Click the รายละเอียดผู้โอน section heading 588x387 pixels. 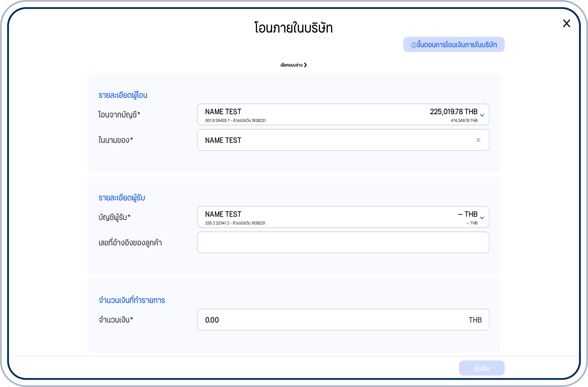123,95
